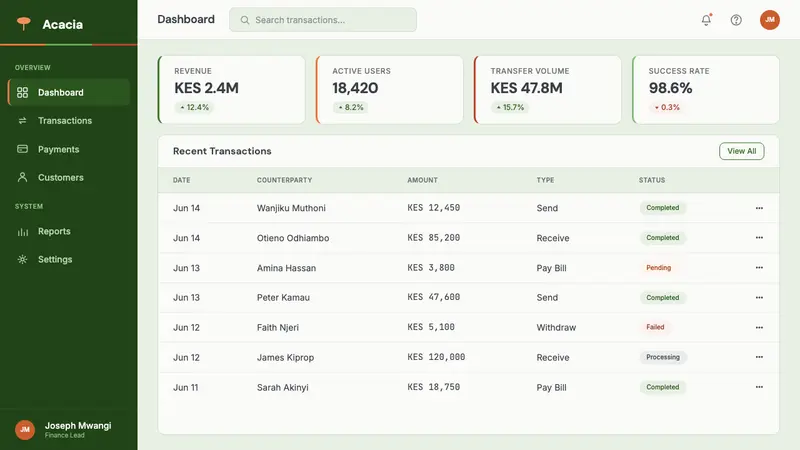Image resolution: width=800 pixels, height=450 pixels.
Task: Click the Jun 11 date cell
Action: [185, 387]
